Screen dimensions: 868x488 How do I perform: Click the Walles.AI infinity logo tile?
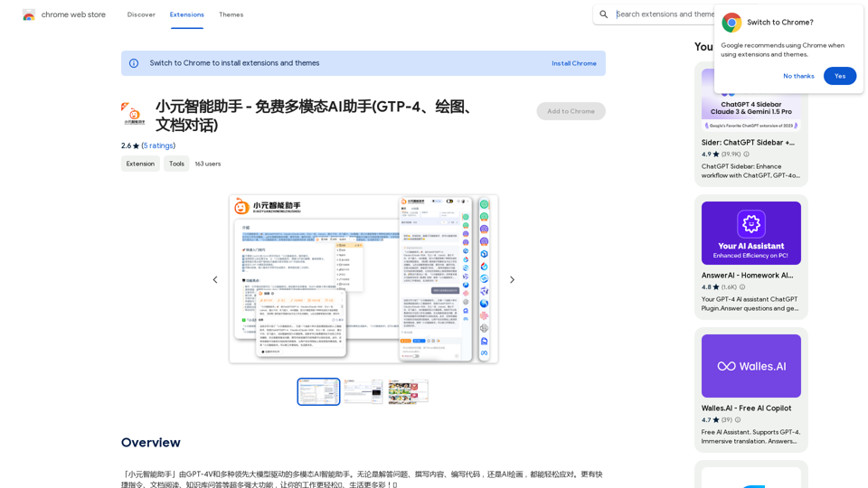click(751, 366)
